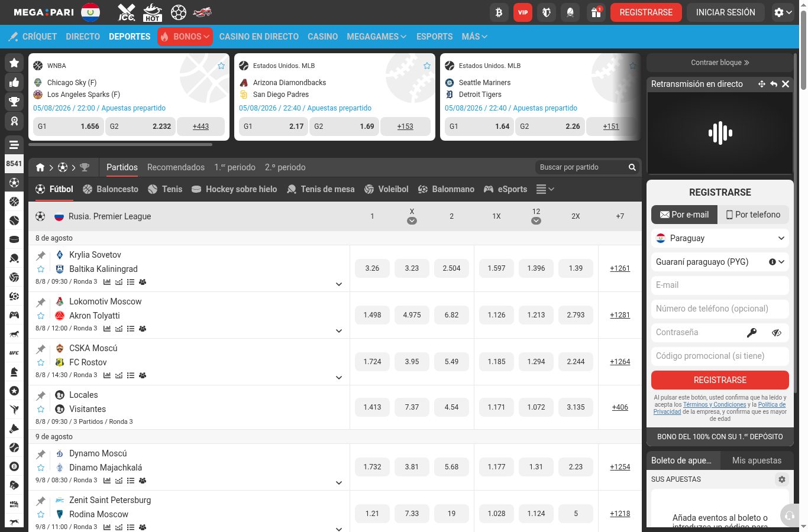Select the Baloncesto sport tab
The width and height of the screenshot is (808, 532).
[x=111, y=189]
